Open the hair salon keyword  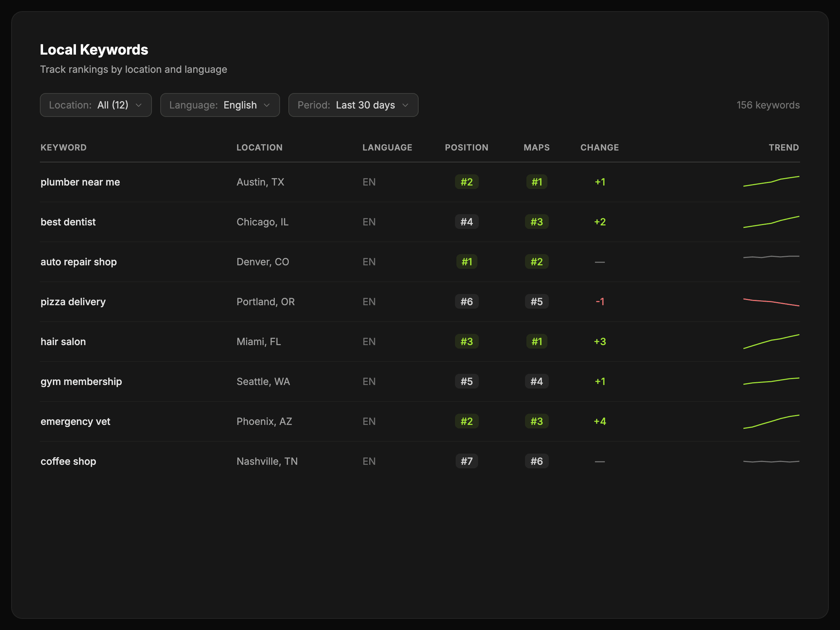[63, 341]
